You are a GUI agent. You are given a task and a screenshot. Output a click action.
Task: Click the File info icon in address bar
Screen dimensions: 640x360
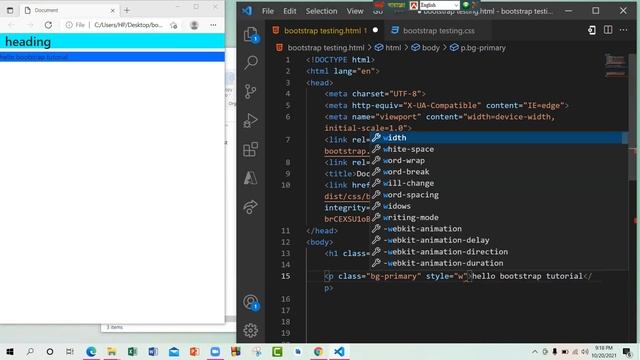(69, 25)
